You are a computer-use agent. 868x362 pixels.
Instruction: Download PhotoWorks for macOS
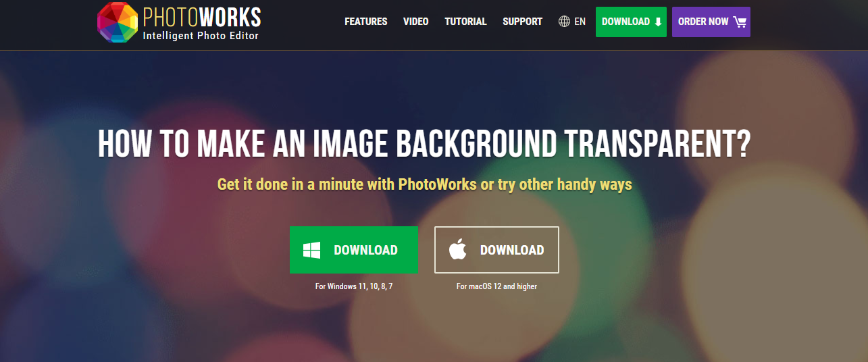[x=496, y=250]
